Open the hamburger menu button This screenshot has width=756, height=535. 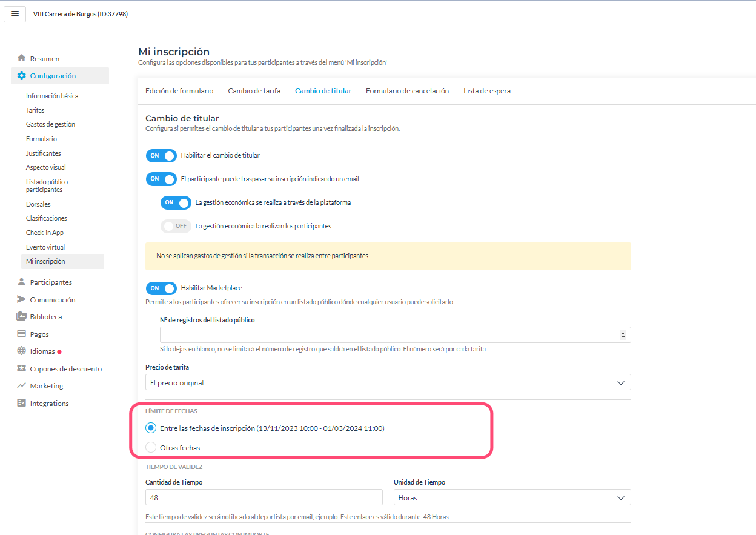15,14
